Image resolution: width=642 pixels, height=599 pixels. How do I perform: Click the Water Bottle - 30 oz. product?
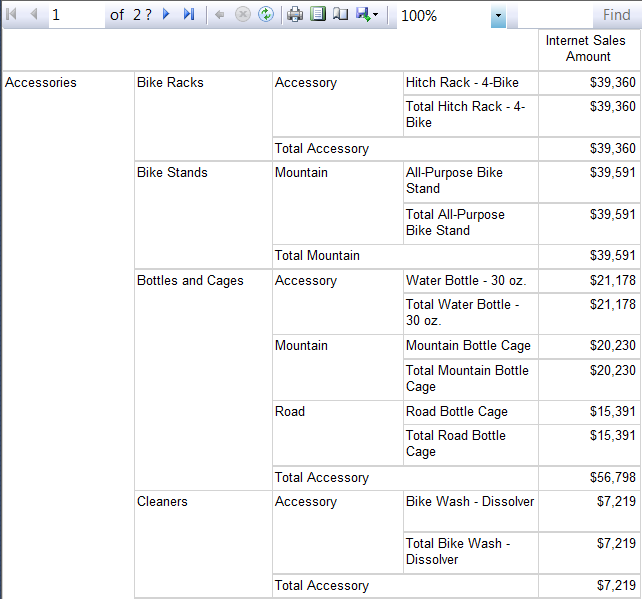470,281
